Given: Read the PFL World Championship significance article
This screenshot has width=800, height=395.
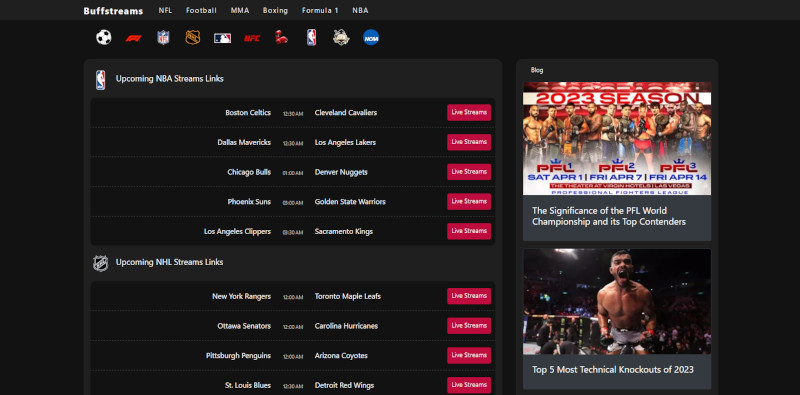Looking at the screenshot, I should coord(609,216).
